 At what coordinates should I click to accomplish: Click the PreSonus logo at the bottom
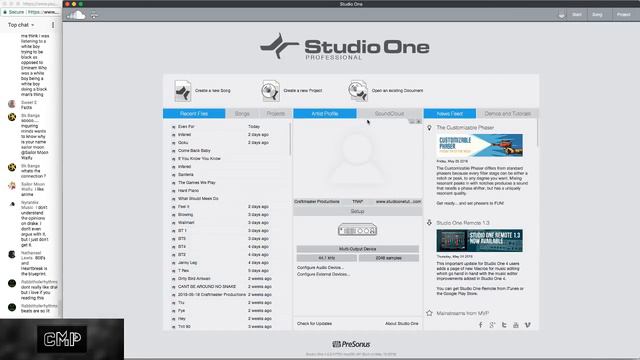[351, 344]
